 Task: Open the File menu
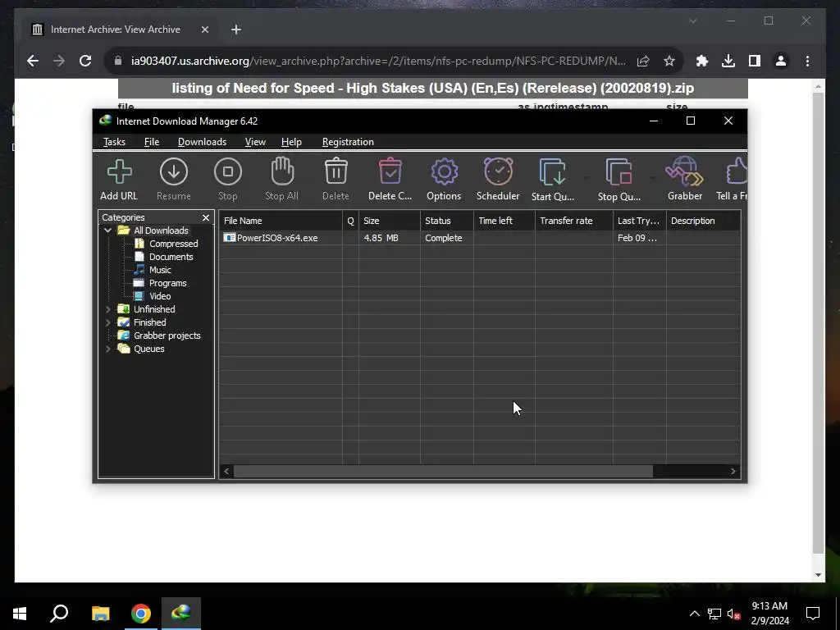point(152,142)
